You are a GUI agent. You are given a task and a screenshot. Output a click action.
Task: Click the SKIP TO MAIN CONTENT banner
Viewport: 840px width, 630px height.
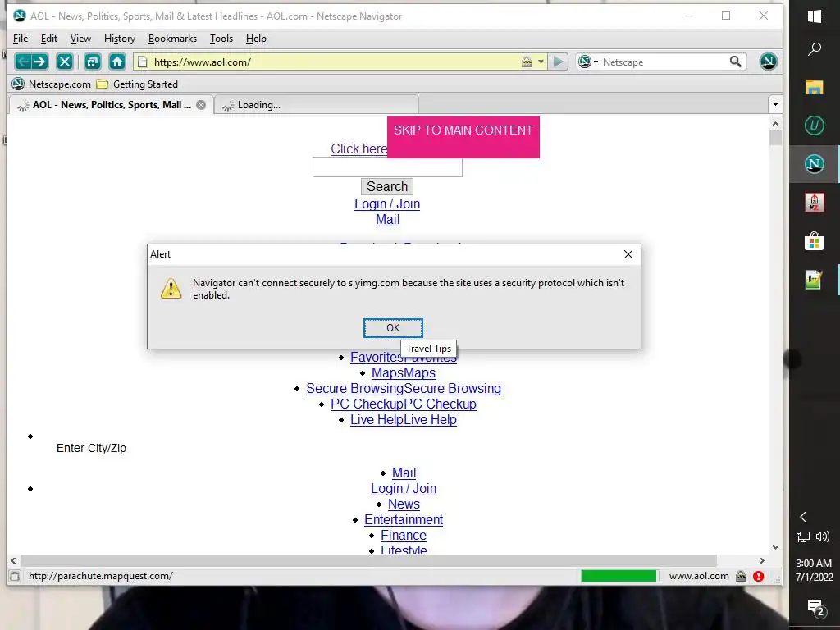click(463, 137)
